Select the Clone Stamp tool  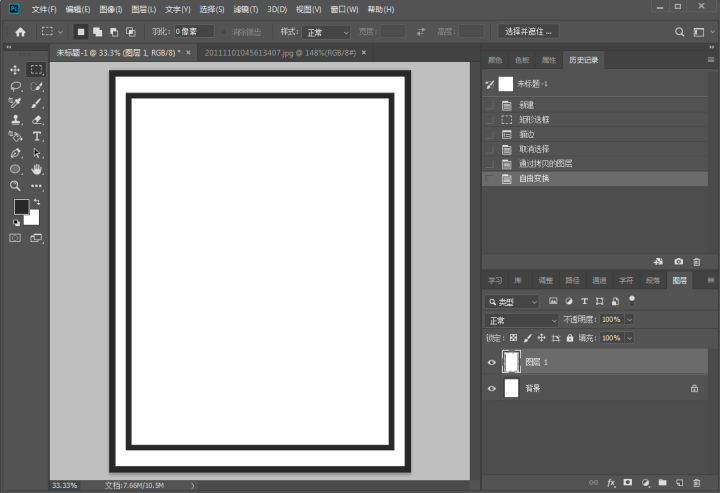[x=15, y=120]
